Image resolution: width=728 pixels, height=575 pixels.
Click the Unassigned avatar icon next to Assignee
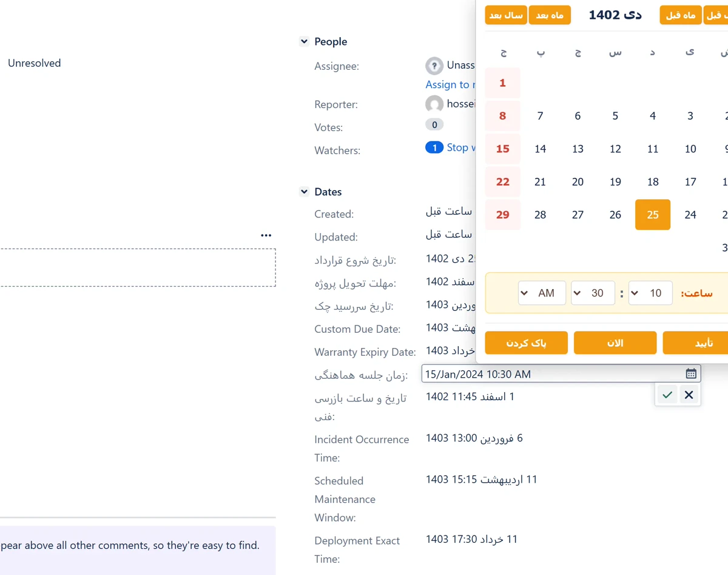[434, 66]
